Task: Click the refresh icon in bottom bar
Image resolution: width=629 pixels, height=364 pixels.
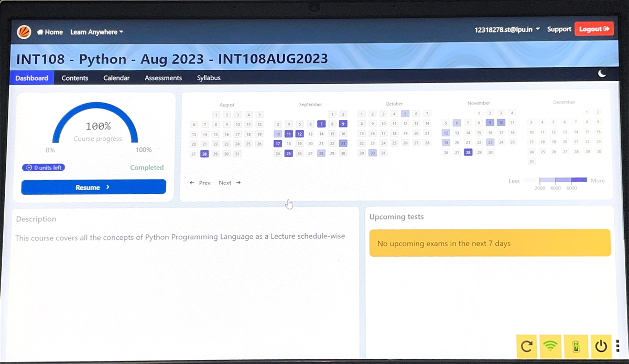Action: (x=527, y=346)
